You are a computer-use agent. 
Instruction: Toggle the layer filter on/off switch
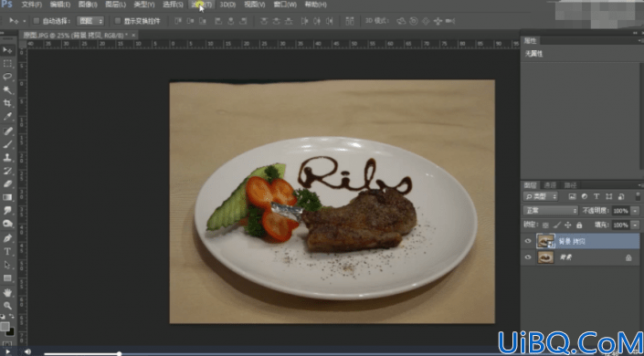[x=638, y=196]
